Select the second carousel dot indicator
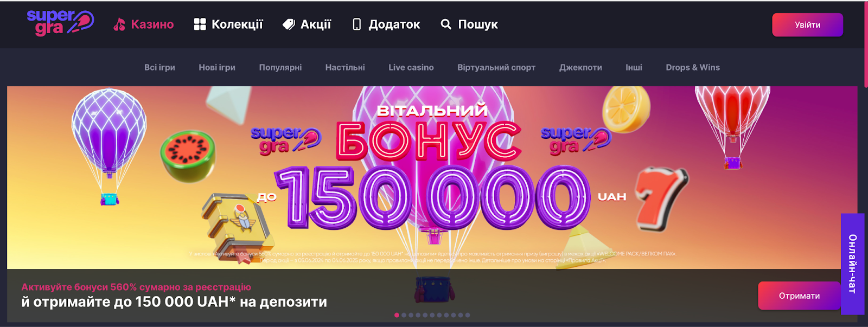 click(x=404, y=315)
